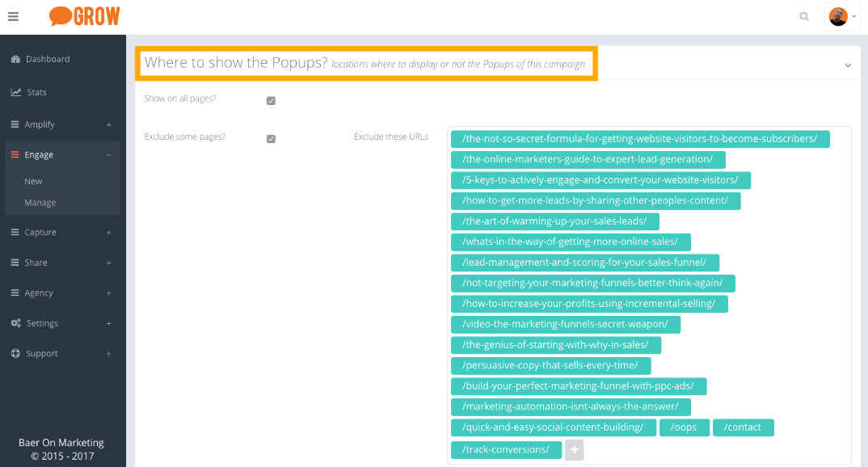Click the Manage link under Engage
Image resolution: width=868 pixels, height=467 pixels.
pyautogui.click(x=40, y=203)
